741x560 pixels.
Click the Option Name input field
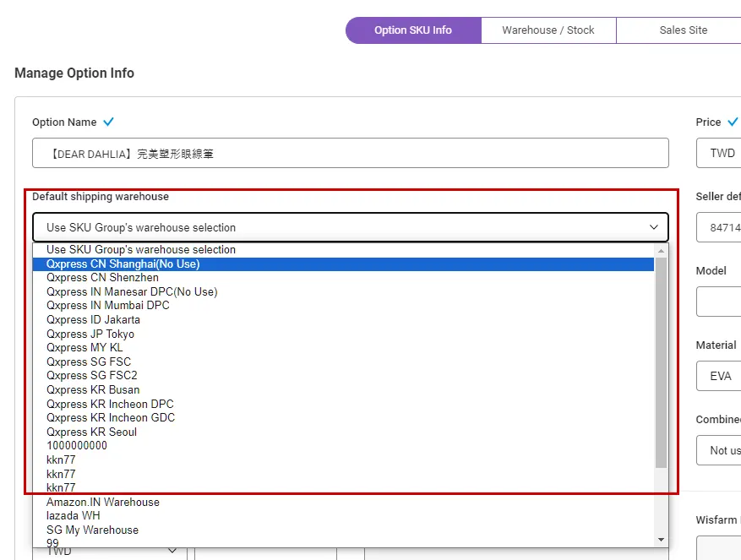350,153
